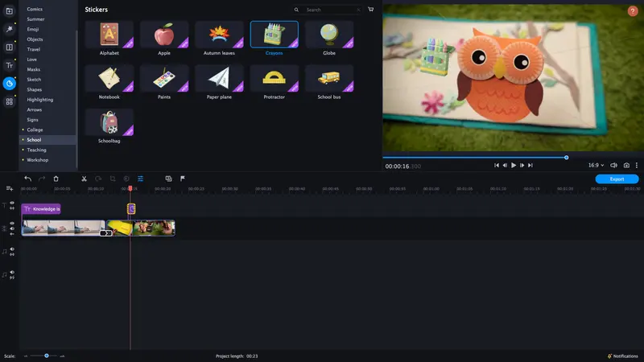The height and width of the screenshot is (362, 644).
Task: Toggle visibility eye on the title track
Action: (12, 203)
